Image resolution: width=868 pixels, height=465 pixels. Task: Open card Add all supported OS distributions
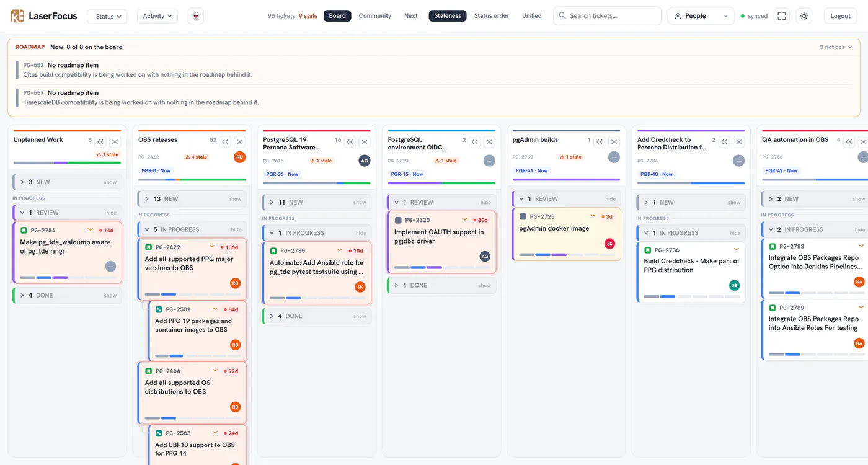click(x=192, y=392)
